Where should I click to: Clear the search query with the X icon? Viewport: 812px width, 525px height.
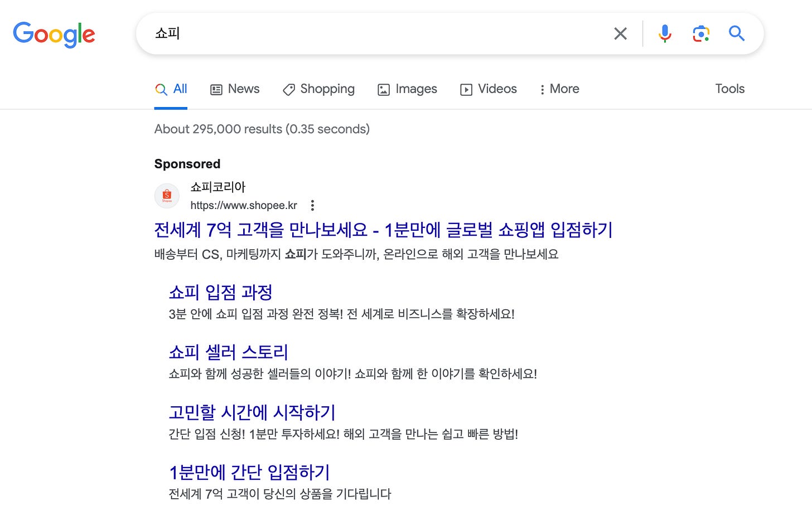coord(620,33)
